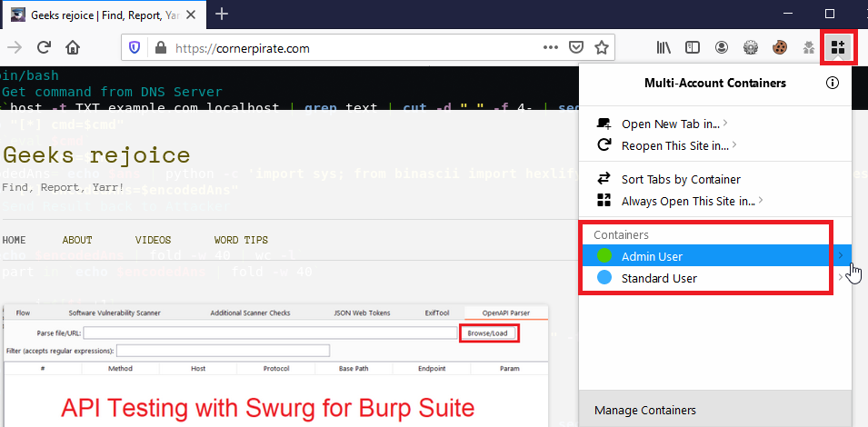Screen dimensions: 868x427
Task: Click the Firefox account avatar icon
Action: pyautogui.click(x=721, y=47)
